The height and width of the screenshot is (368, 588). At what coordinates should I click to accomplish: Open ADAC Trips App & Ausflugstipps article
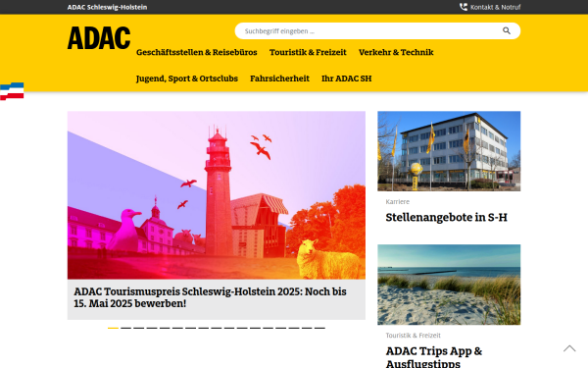[434, 357]
